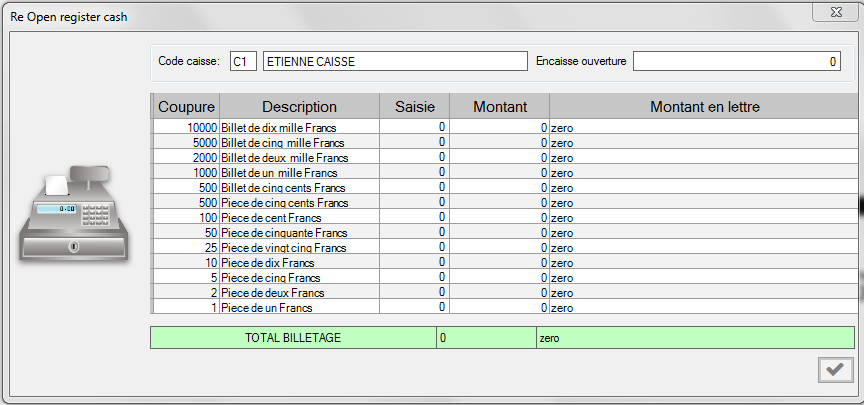Click the TOTAL BILLETAGE amount cell
Image resolution: width=864 pixels, height=405 pixels.
[x=485, y=338]
